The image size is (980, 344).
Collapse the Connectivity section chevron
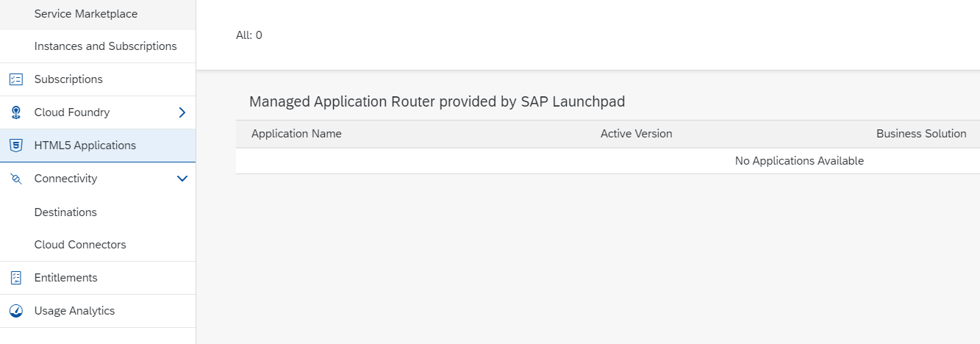coord(182,179)
